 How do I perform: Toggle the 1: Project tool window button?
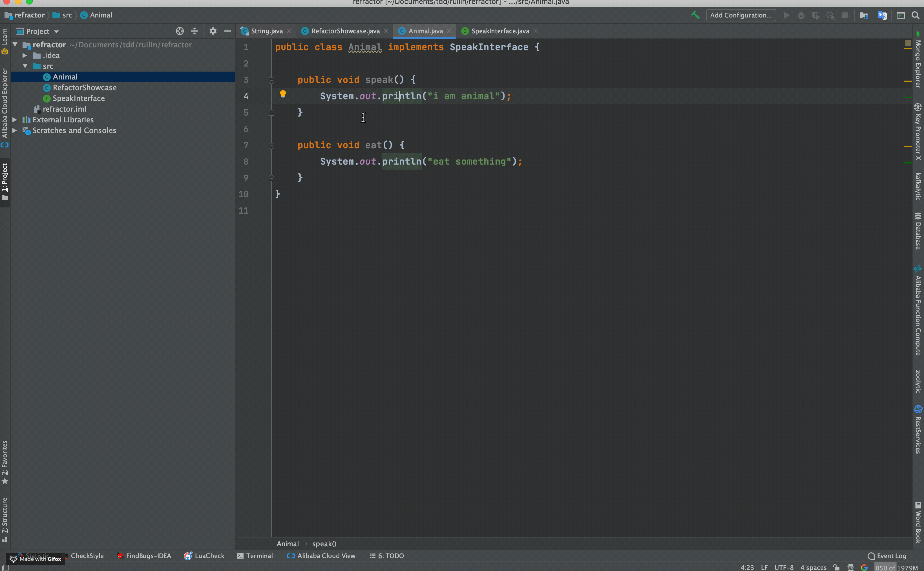pyautogui.click(x=5, y=182)
